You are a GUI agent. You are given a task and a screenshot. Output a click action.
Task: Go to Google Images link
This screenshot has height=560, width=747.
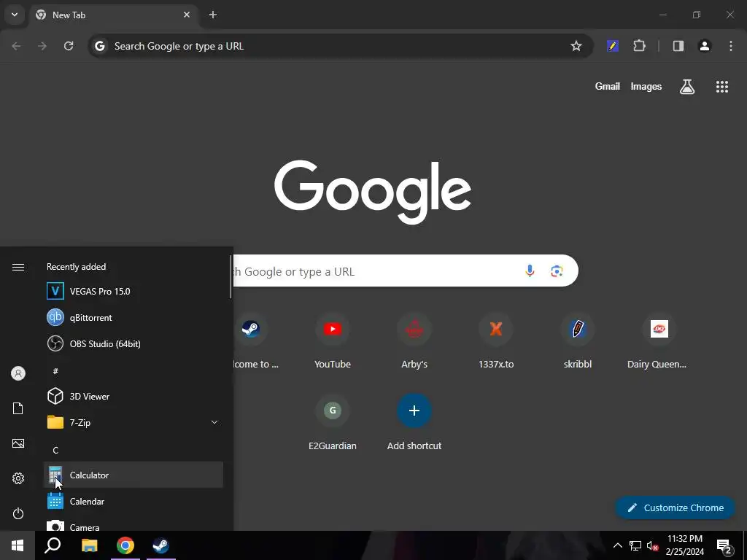pos(646,86)
